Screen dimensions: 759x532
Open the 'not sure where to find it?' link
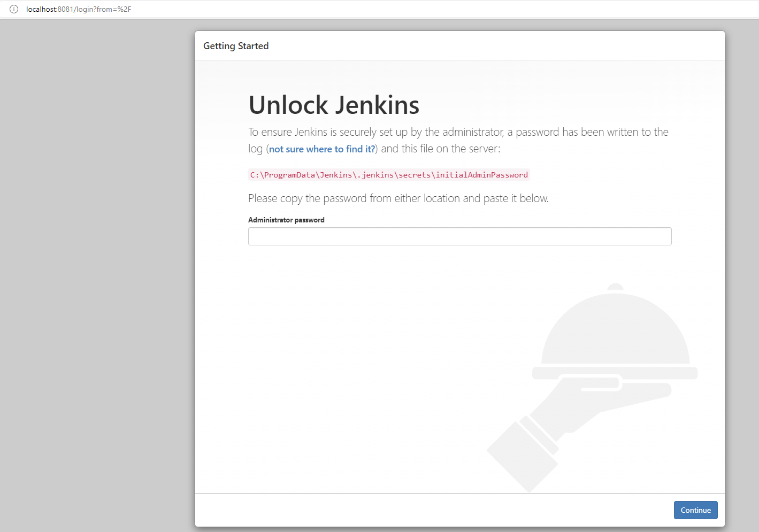tap(322, 149)
